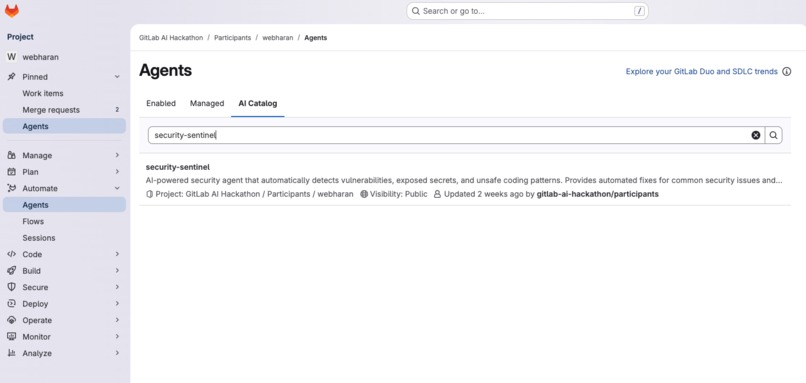Open pinned Agents menu item
806x383 pixels.
click(x=64, y=126)
